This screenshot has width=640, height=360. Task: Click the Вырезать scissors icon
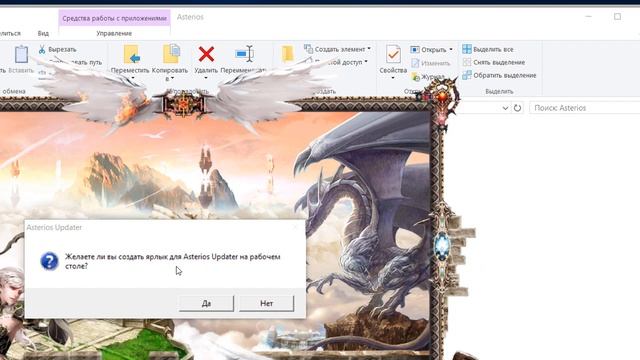[x=42, y=49]
